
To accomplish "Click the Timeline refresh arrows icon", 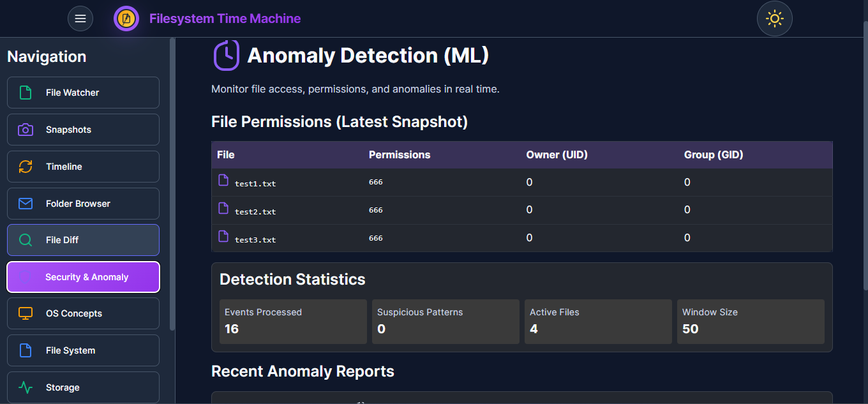I will point(26,167).
